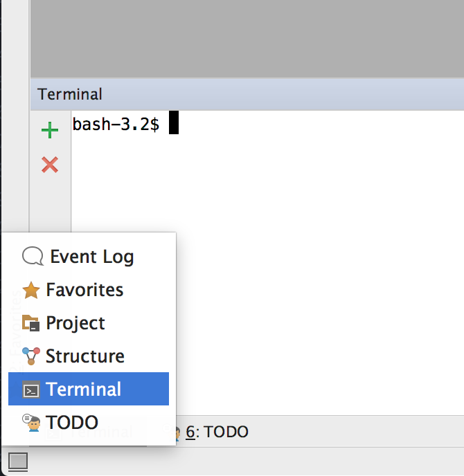
Task: Click the Structure nodes diagram icon
Action: 31,356
